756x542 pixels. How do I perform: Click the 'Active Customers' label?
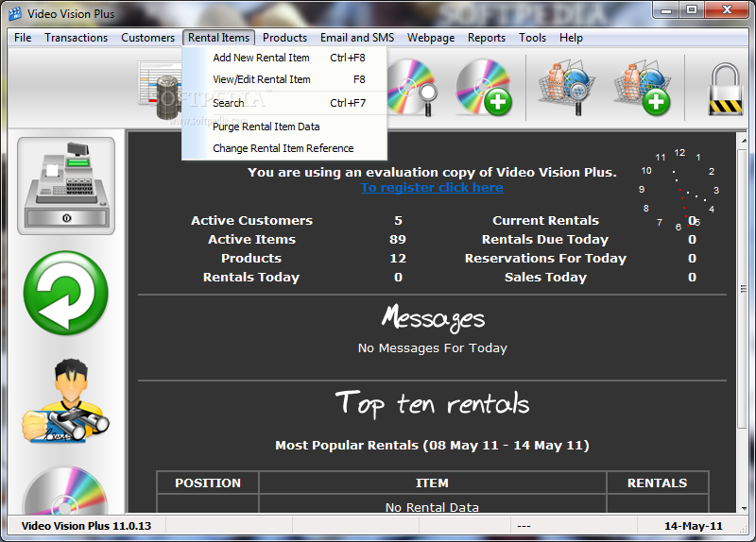[251, 221]
